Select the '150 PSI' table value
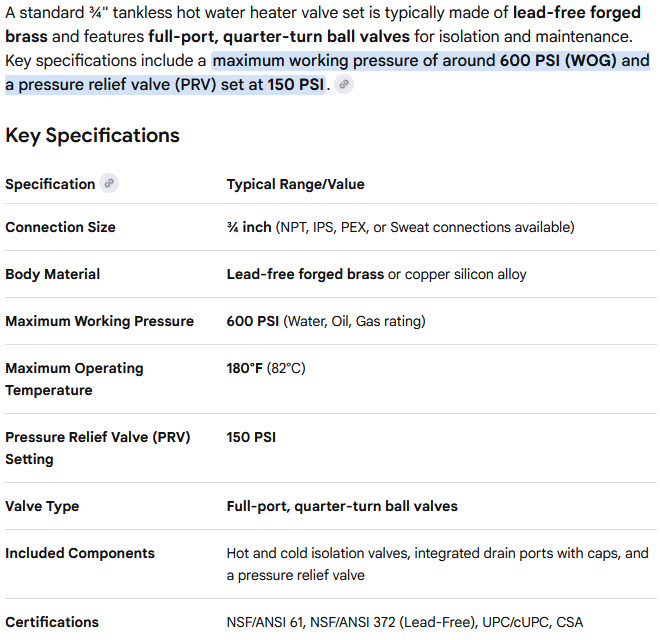Viewport: 660px width, 640px height. 251,437
